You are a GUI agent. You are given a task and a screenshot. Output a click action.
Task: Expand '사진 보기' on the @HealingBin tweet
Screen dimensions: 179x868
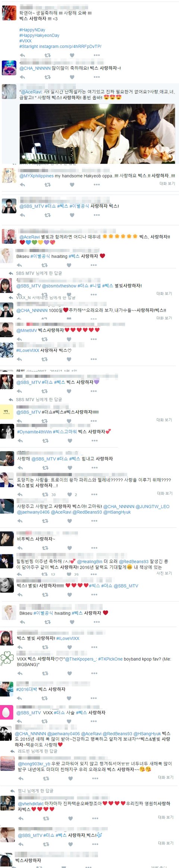coord(164,573)
